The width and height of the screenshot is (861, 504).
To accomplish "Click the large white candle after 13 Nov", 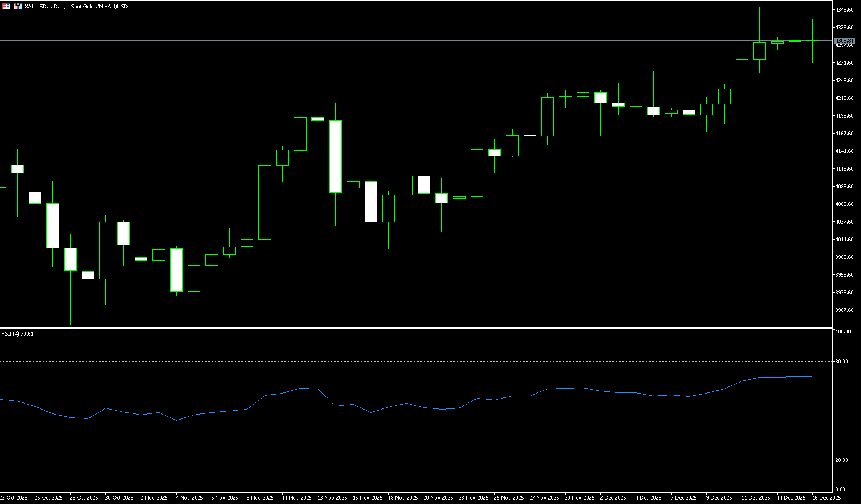I will (335, 156).
